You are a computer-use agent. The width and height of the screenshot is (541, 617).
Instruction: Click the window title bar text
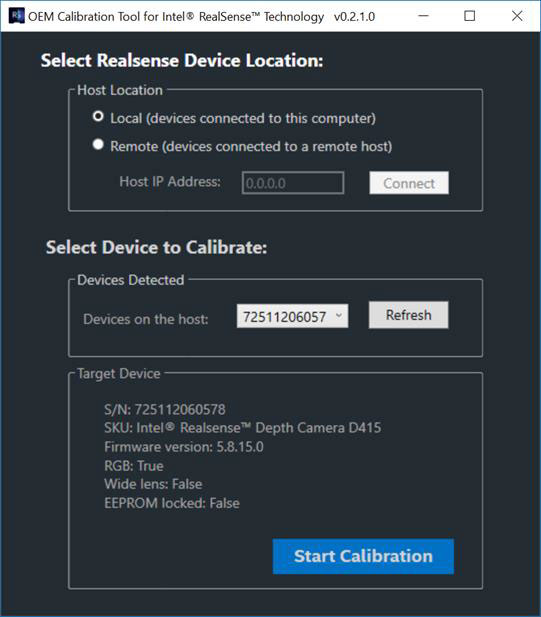(201, 17)
